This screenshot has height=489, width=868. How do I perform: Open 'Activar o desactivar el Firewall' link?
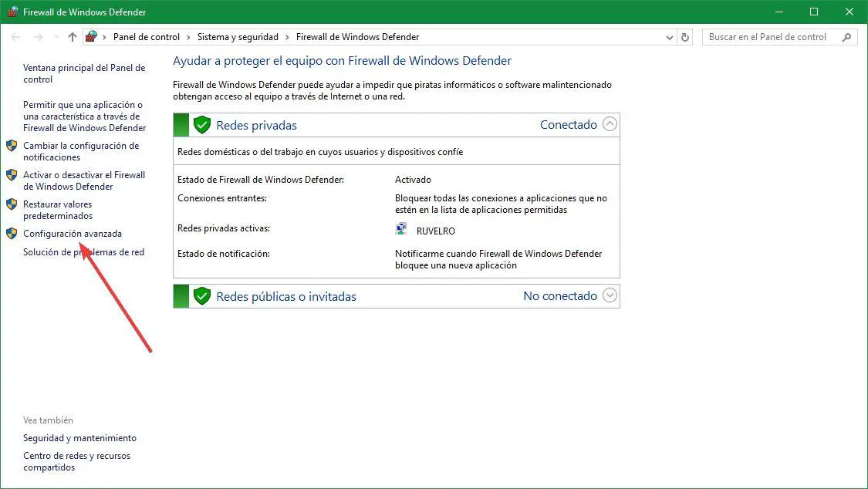click(84, 181)
